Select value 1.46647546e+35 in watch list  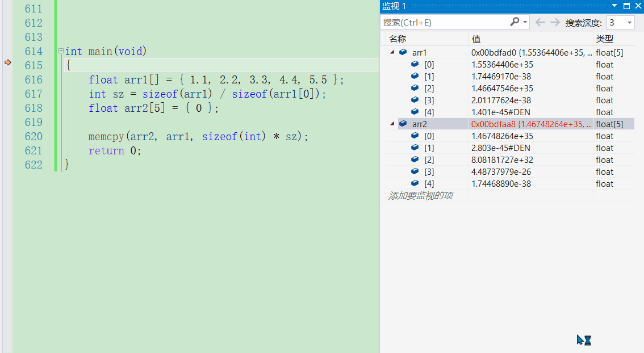coord(502,89)
